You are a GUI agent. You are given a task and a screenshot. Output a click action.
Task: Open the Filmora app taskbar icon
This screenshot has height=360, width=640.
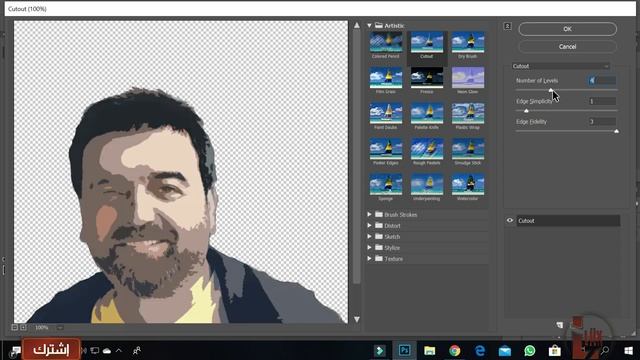click(x=380, y=350)
